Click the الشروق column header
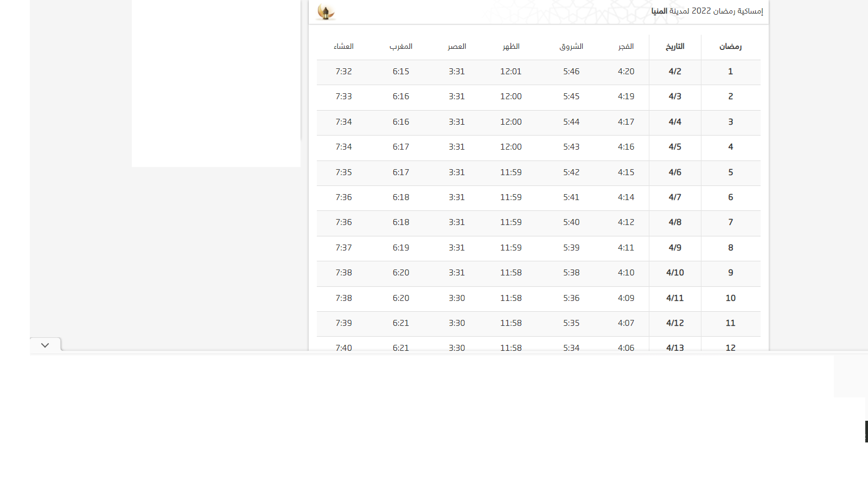 coord(571,47)
